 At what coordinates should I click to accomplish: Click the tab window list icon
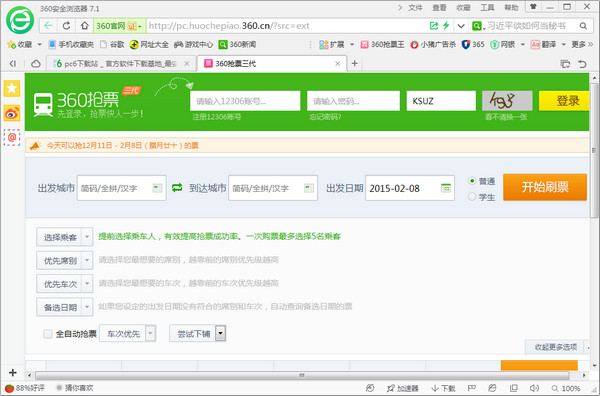tap(565, 64)
